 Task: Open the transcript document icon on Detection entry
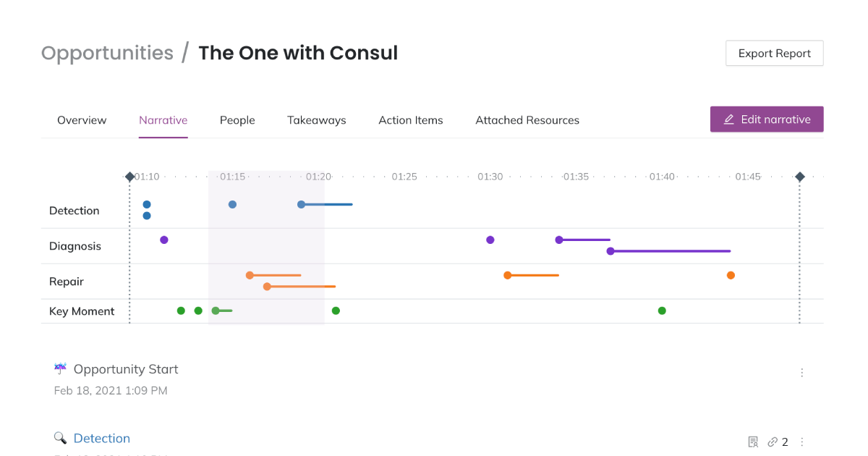click(x=753, y=441)
